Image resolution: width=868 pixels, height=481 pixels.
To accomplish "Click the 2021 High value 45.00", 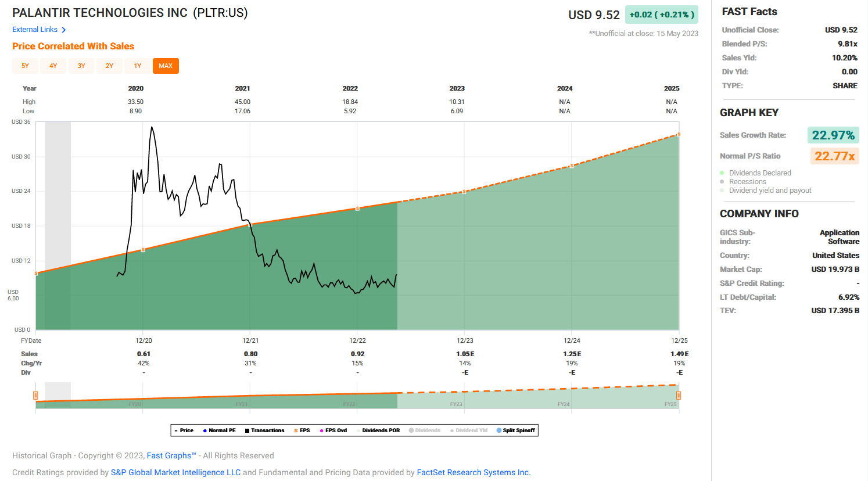I will point(242,102).
